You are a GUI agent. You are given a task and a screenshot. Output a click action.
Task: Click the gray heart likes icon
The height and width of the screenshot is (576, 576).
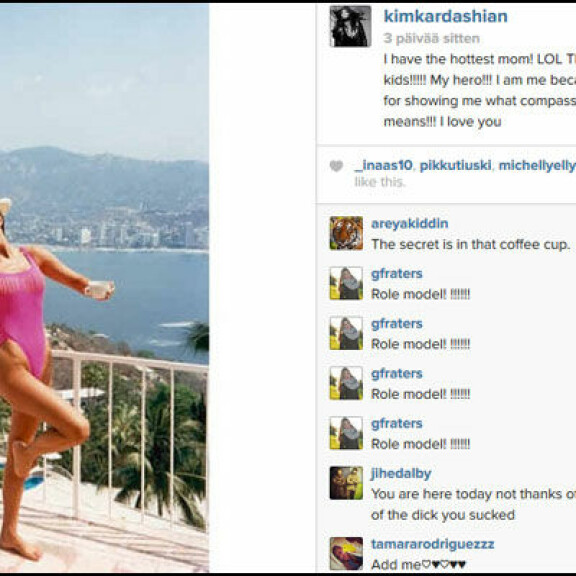[x=336, y=166]
